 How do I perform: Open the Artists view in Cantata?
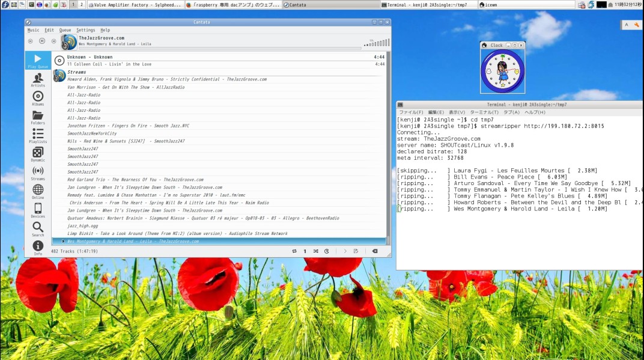point(38,79)
